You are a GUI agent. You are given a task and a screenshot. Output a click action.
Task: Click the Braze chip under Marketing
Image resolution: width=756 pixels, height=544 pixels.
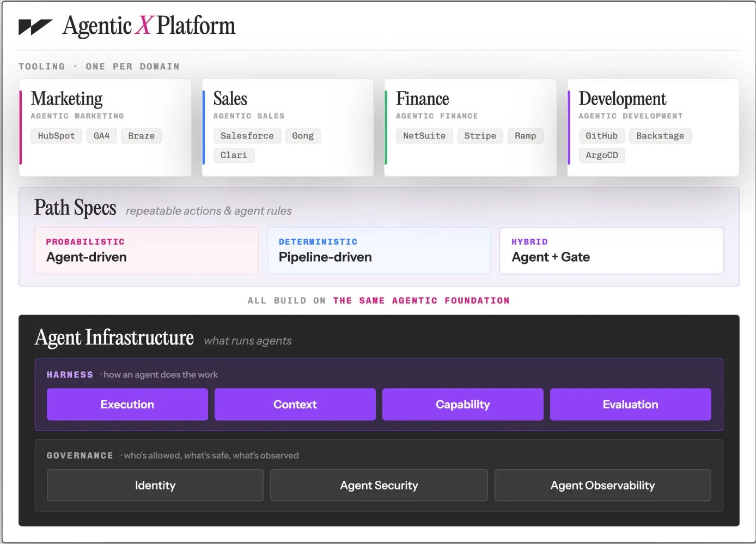[142, 136]
